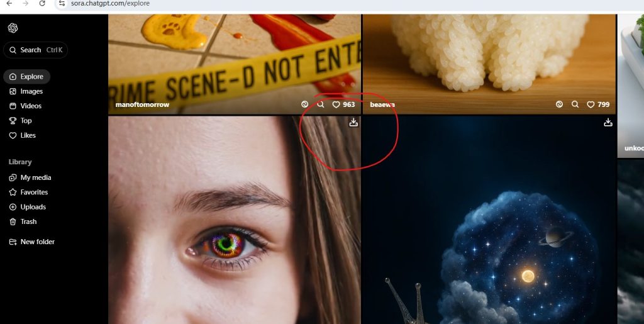This screenshot has height=324, width=644.
Task: Open the manoftomorrow user profile link
Action: [142, 104]
